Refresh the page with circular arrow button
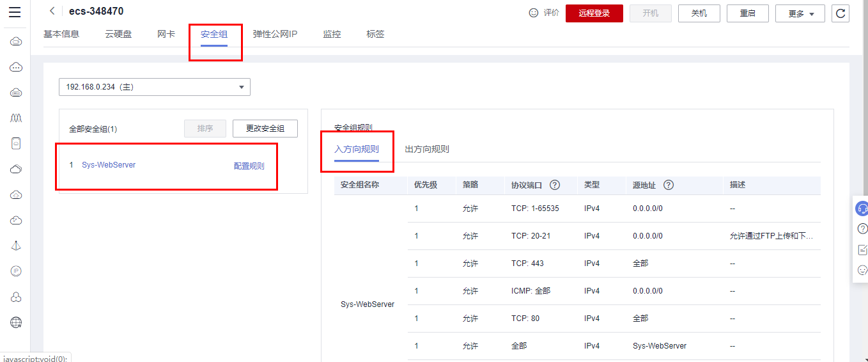The height and width of the screenshot is (362, 868). pos(841,13)
